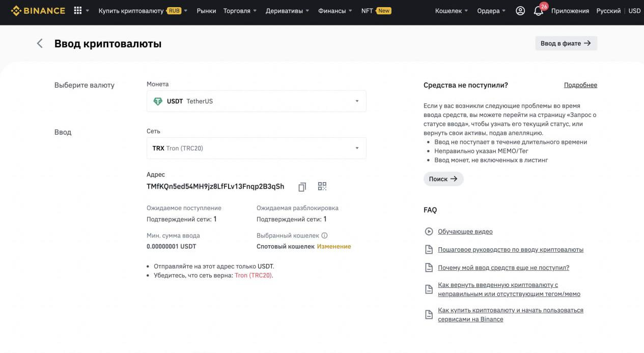Open the apps grid menu icon
Image resolution: width=644 pixels, height=353 pixels.
tap(78, 10)
